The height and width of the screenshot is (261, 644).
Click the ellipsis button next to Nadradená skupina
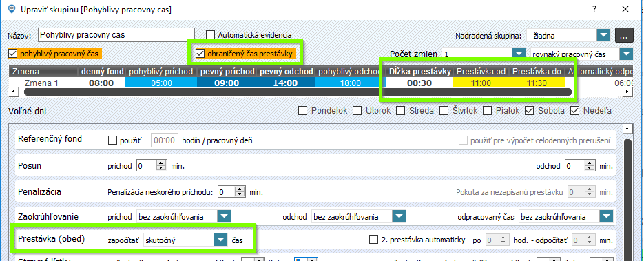coord(624,36)
